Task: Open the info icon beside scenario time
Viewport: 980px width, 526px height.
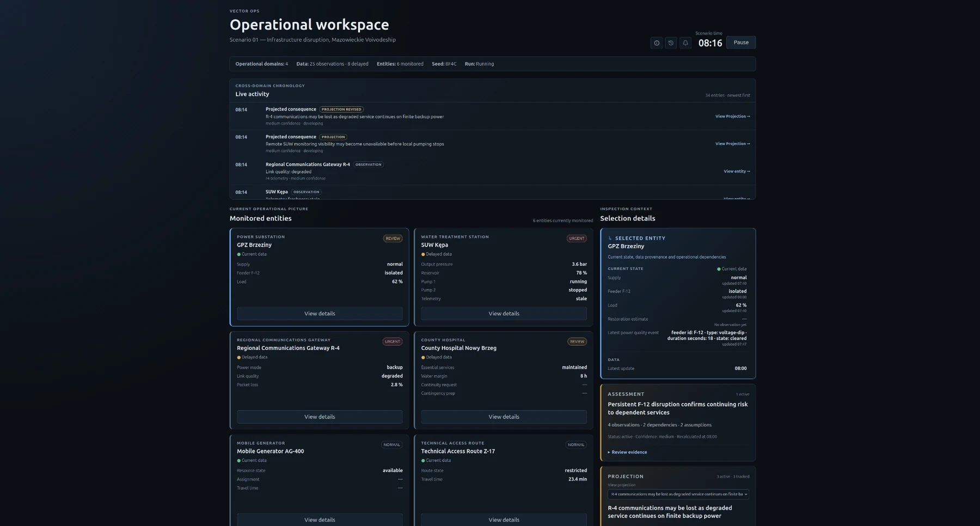Action: (657, 42)
